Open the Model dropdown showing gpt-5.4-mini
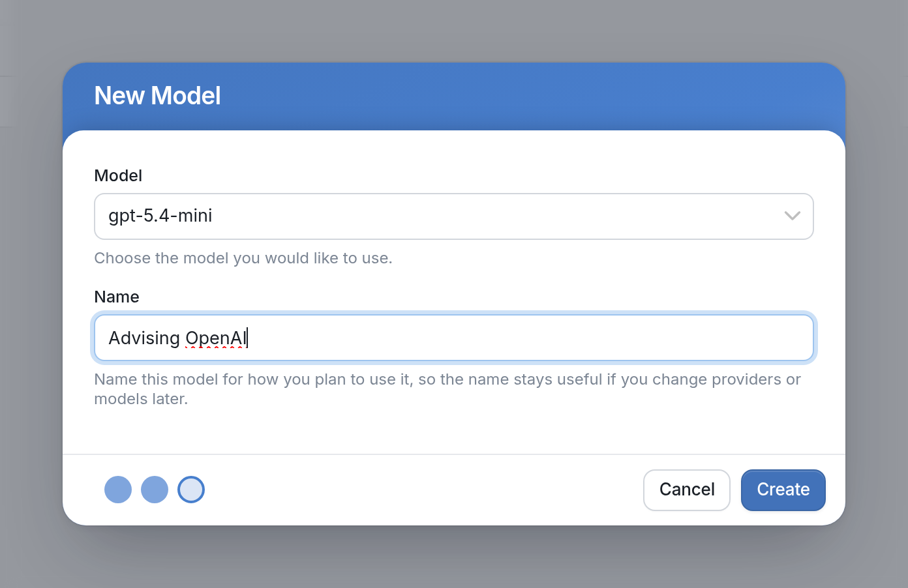The width and height of the screenshot is (908, 588). [x=454, y=216]
